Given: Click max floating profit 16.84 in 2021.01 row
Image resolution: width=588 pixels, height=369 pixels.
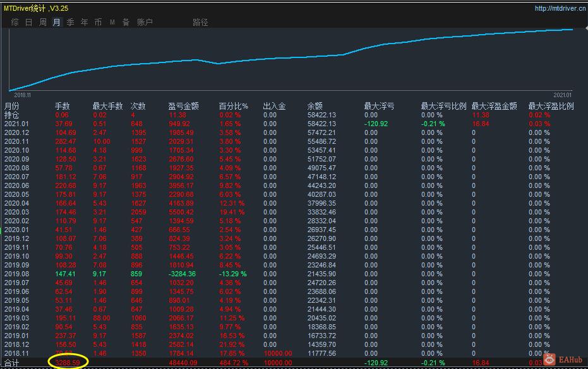Looking at the screenshot, I should (481, 124).
